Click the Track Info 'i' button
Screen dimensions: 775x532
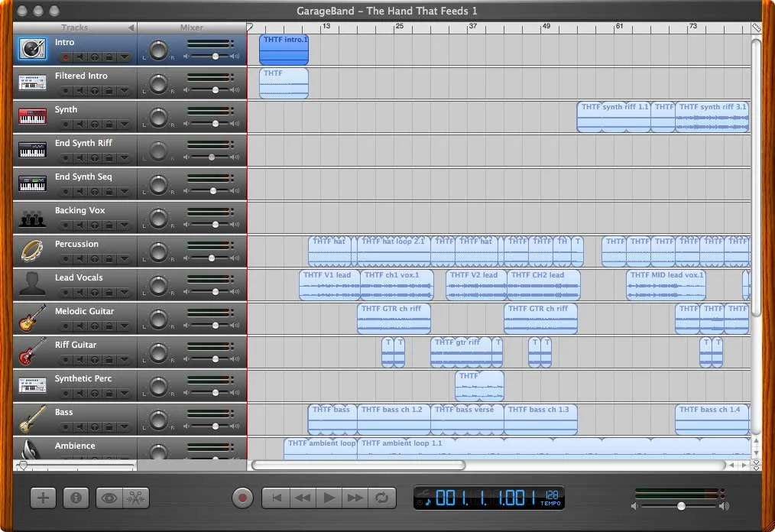point(76,497)
